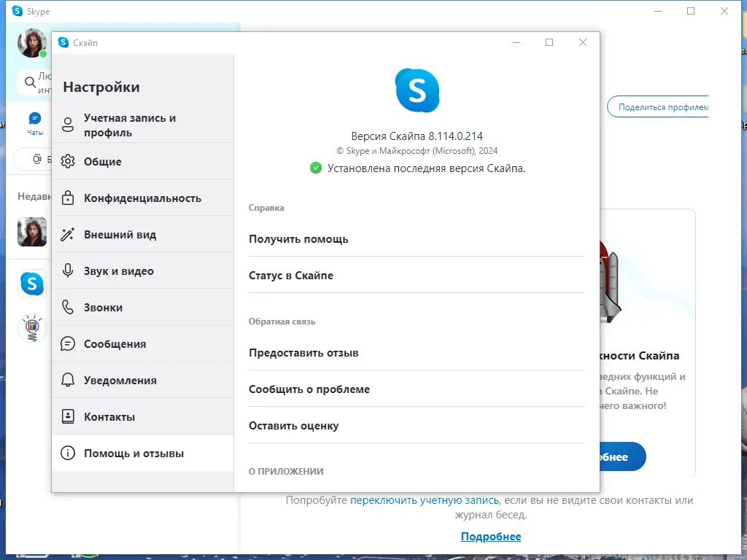This screenshot has width=747, height=560.
Task: Click the Подробнее link at the bottom
Action: [x=491, y=537]
